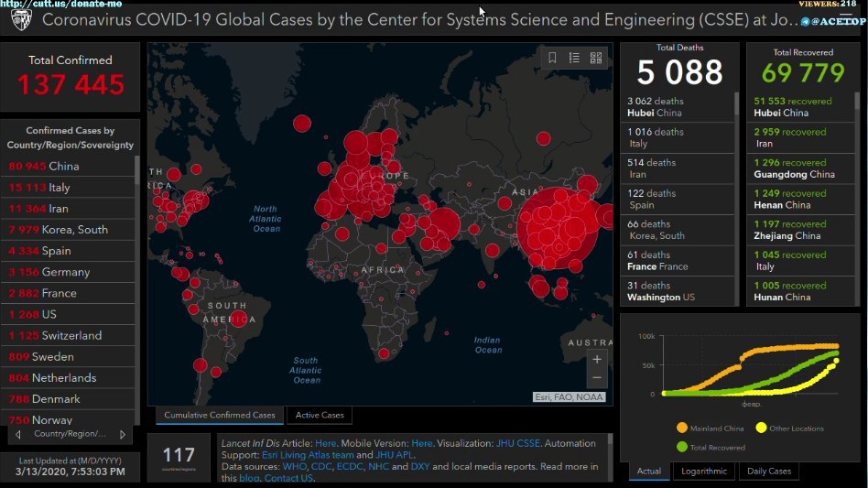This screenshot has height=488, width=868.
Task: Open the CDC data source link
Action: (x=321, y=466)
